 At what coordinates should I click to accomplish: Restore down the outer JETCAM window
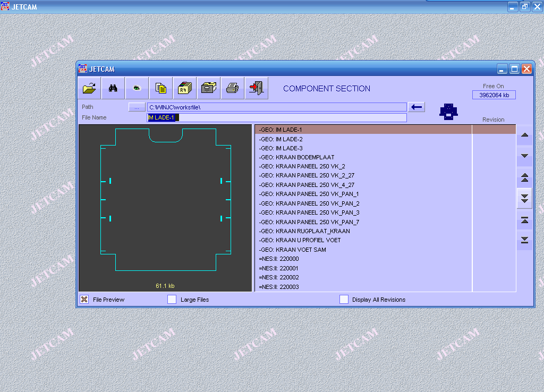click(524, 6)
